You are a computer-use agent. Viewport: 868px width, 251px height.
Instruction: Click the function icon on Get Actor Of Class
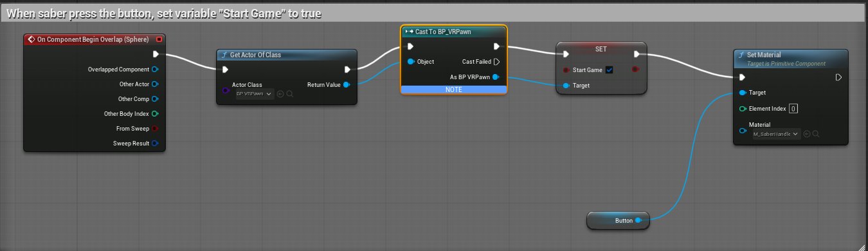coord(224,55)
